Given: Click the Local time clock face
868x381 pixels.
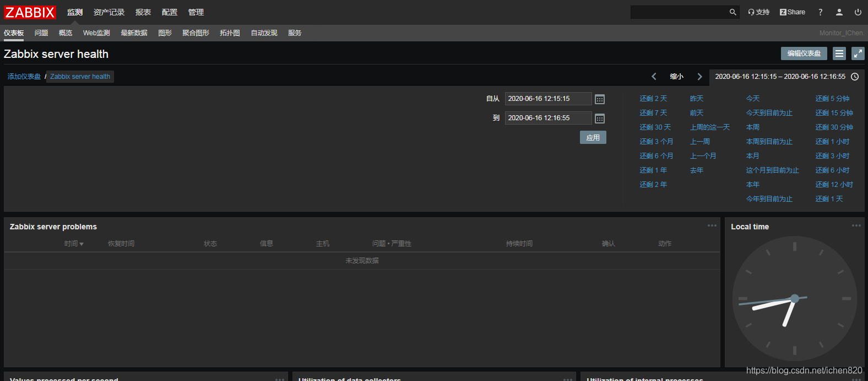Looking at the screenshot, I should click(794, 299).
